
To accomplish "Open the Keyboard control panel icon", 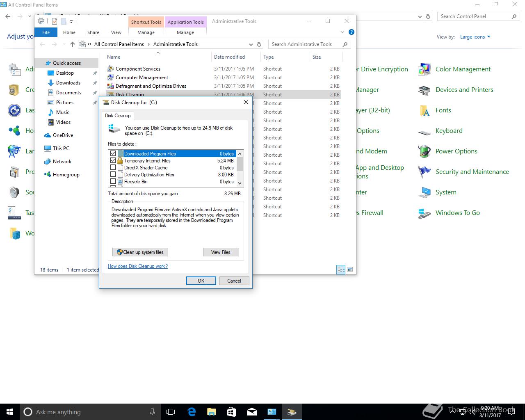I will (x=425, y=132).
